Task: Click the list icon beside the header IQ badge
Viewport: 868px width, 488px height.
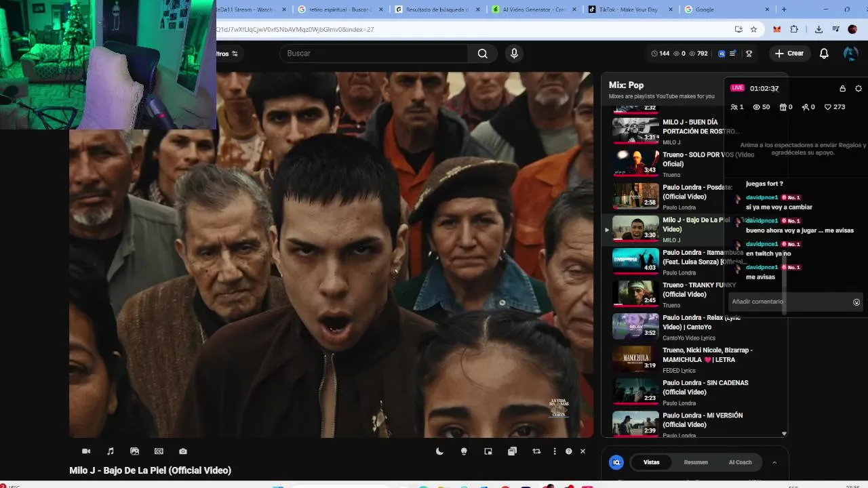Action: 732,54
